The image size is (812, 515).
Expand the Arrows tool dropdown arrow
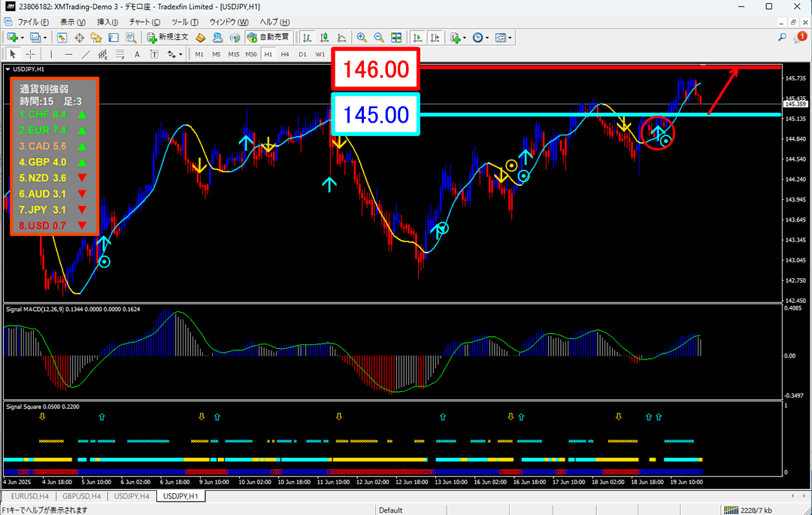(x=180, y=54)
